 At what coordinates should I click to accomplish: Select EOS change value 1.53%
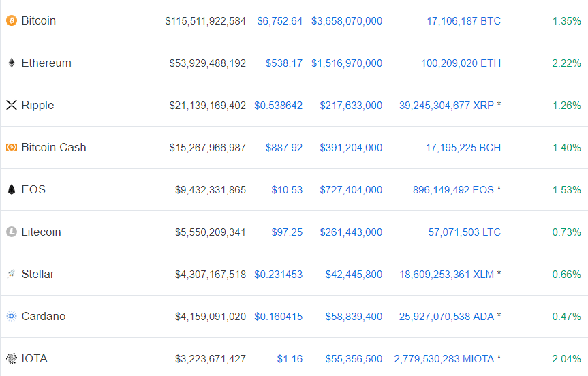(567, 190)
